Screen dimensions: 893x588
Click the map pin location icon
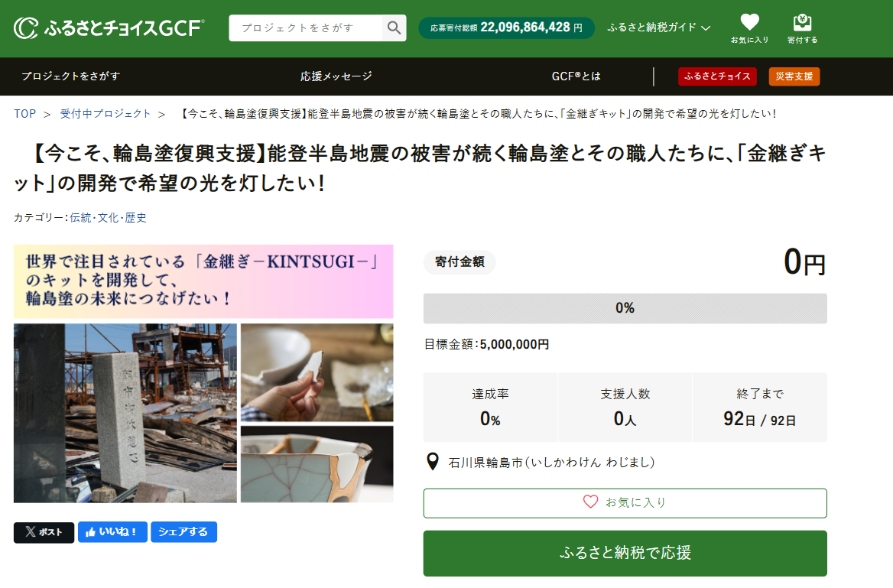click(x=432, y=462)
